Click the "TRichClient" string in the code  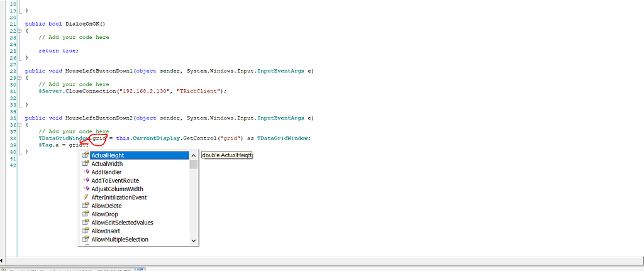coord(203,91)
